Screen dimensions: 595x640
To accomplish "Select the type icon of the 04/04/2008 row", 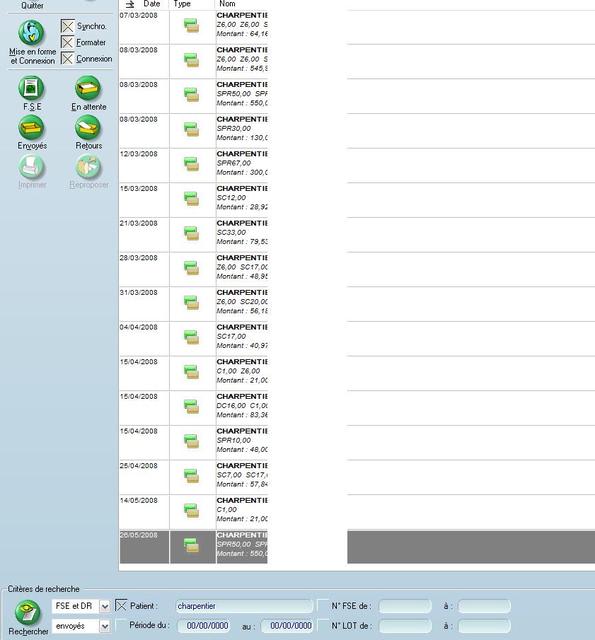I will point(191,338).
